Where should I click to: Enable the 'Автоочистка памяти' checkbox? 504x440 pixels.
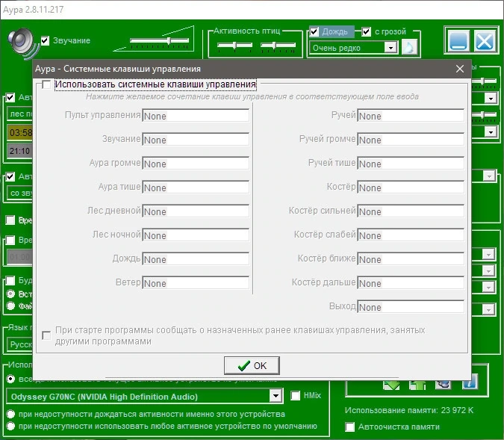pos(349,427)
